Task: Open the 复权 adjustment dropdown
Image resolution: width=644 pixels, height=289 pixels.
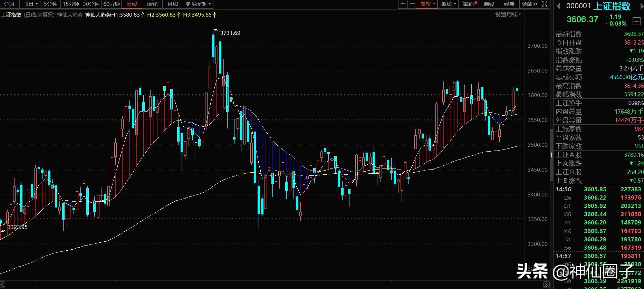Action: click(x=428, y=4)
